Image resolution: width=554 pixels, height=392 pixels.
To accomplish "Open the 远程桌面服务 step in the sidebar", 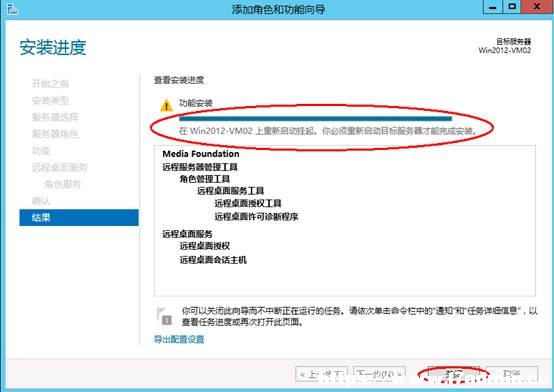I will 59,167.
